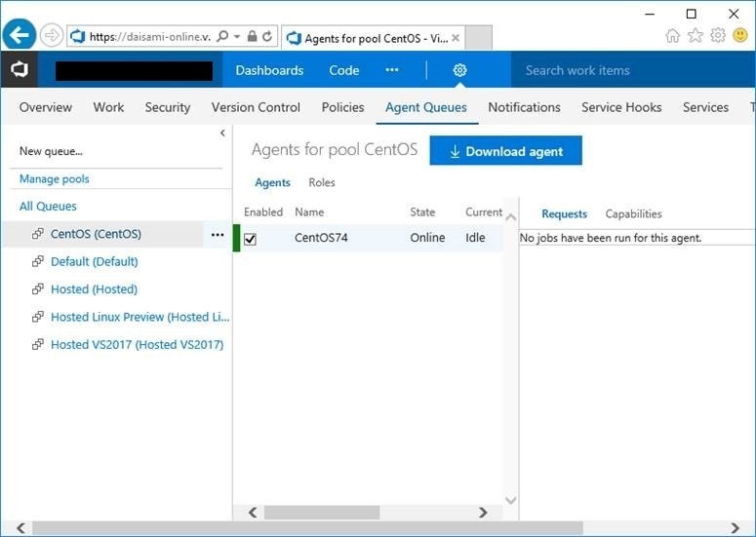Switch to the Agents sub-tab
This screenshot has width=756, height=537.
click(272, 182)
